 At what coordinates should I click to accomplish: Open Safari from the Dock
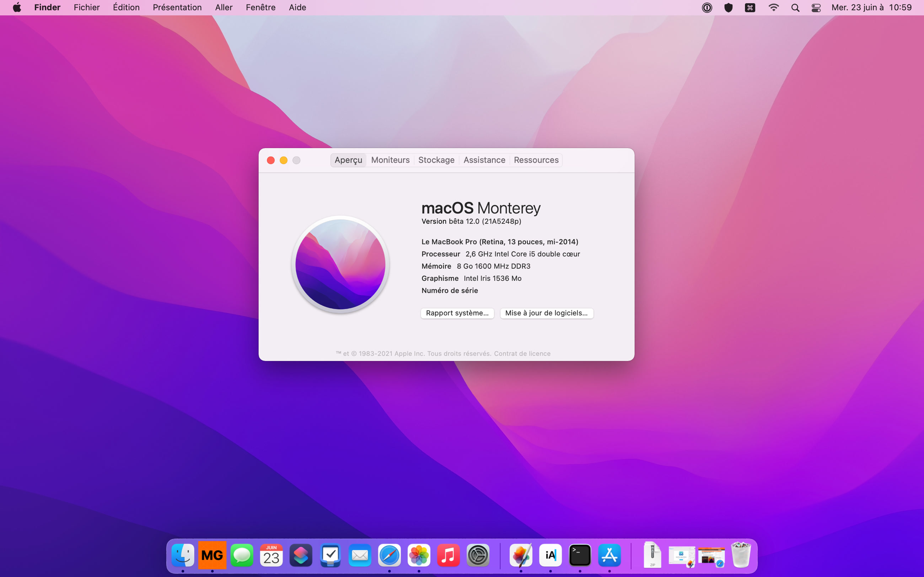(390, 555)
